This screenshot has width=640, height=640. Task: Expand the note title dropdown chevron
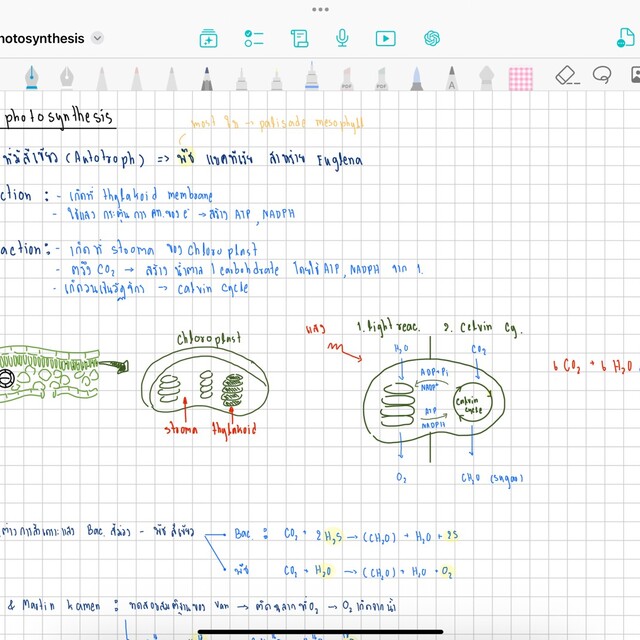pos(97,38)
